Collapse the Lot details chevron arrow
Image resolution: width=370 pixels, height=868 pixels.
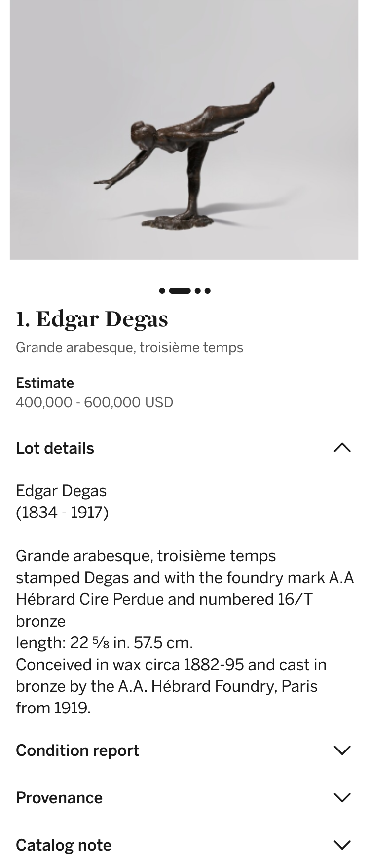pos(342,448)
